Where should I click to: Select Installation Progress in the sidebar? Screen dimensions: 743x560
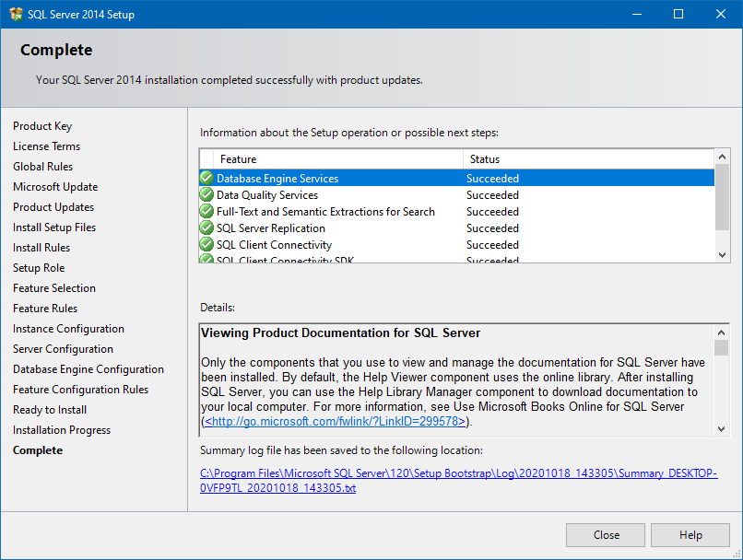[x=61, y=429]
